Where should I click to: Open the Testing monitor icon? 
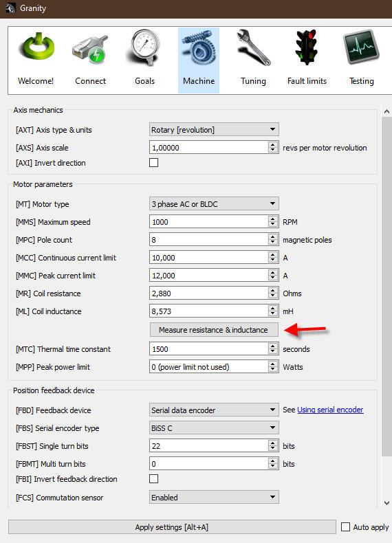(362, 47)
